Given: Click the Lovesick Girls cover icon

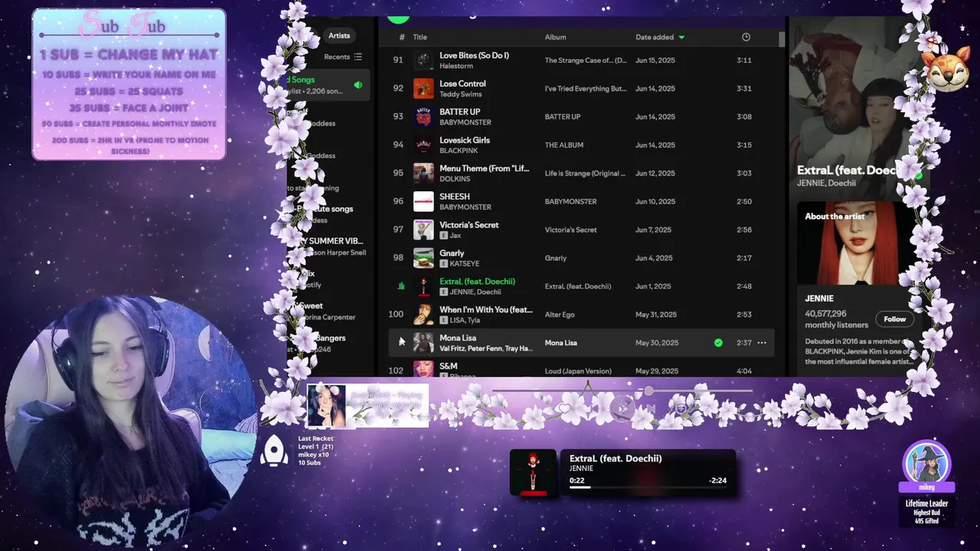Looking at the screenshot, I should pyautogui.click(x=423, y=145).
